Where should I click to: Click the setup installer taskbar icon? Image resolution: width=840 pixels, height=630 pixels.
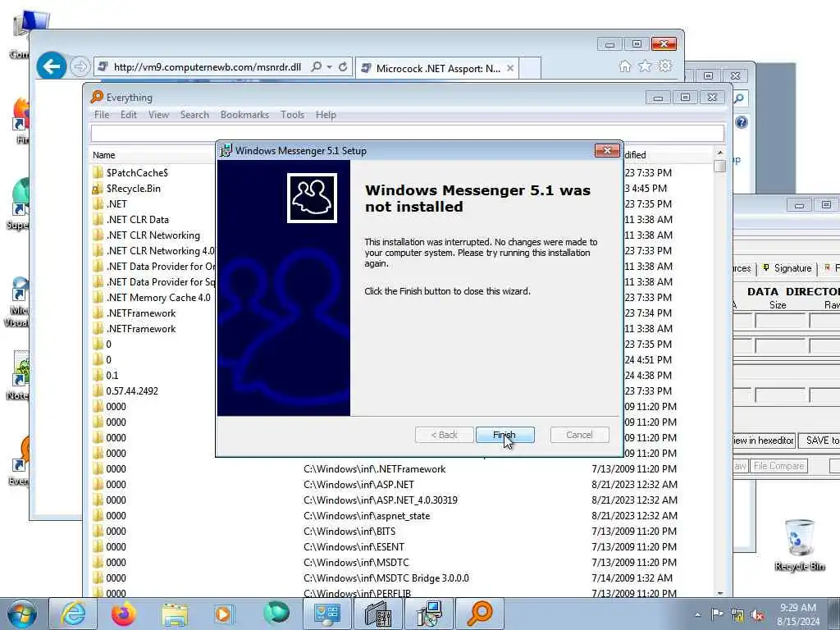(x=429, y=614)
